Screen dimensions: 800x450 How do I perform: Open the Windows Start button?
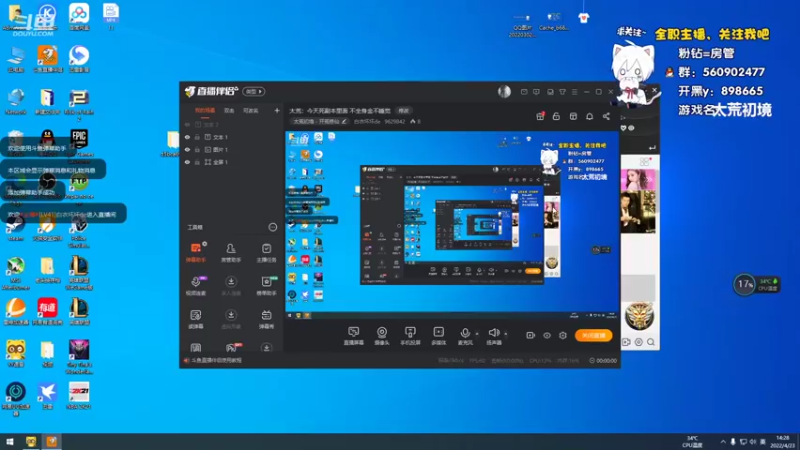pos(10,441)
